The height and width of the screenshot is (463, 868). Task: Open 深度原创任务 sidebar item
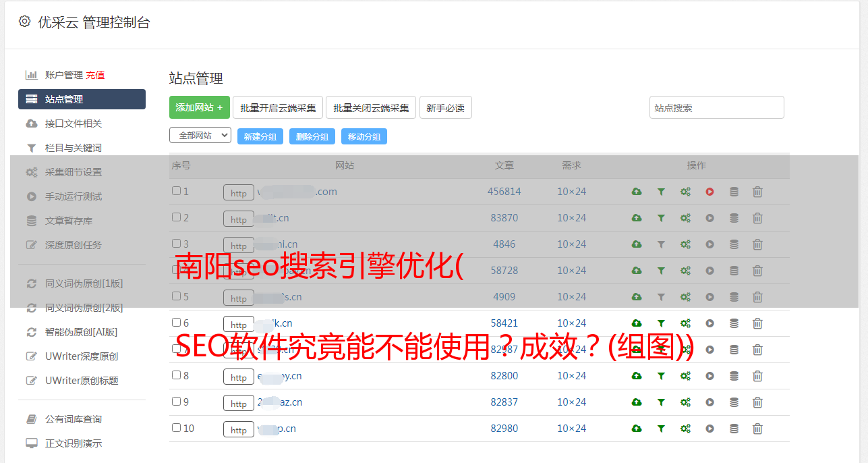74,245
